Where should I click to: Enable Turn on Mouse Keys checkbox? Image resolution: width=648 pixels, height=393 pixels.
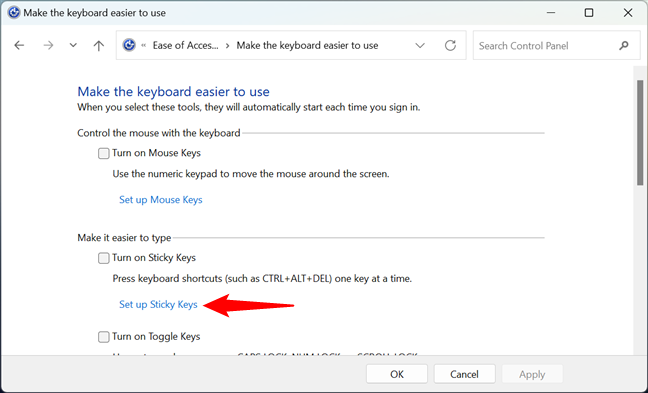pyautogui.click(x=103, y=153)
